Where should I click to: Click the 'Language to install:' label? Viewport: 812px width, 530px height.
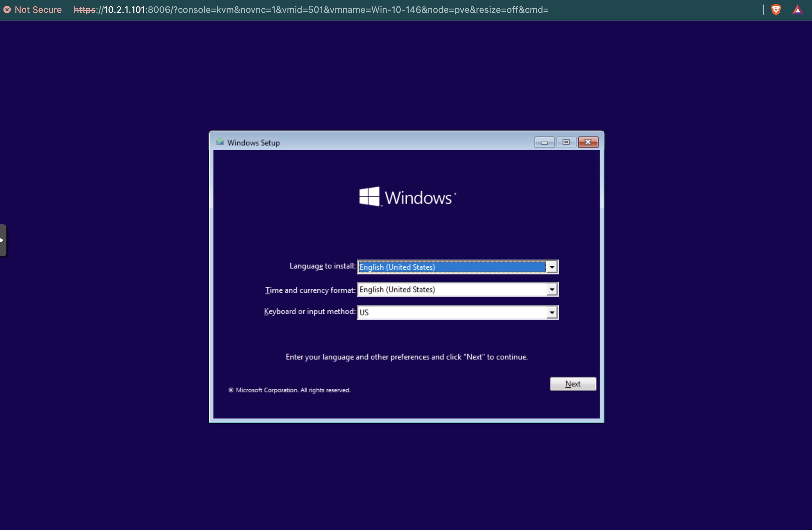[x=322, y=266]
